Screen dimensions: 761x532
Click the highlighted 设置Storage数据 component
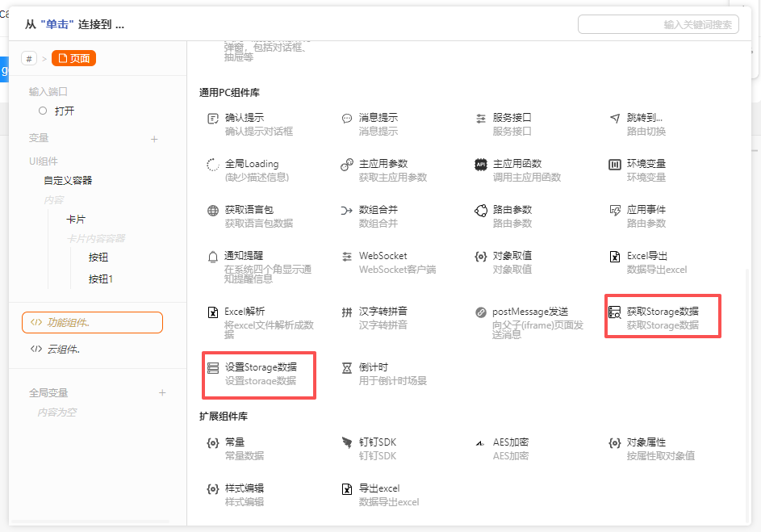[x=259, y=375]
